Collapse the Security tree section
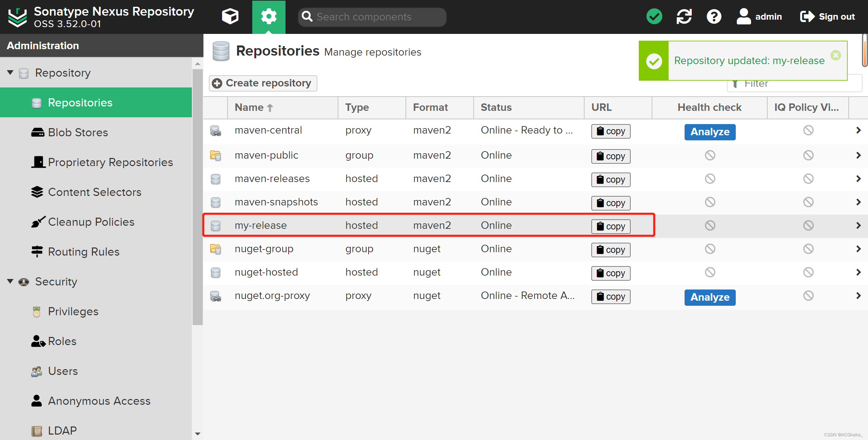868x440 pixels. [x=10, y=281]
